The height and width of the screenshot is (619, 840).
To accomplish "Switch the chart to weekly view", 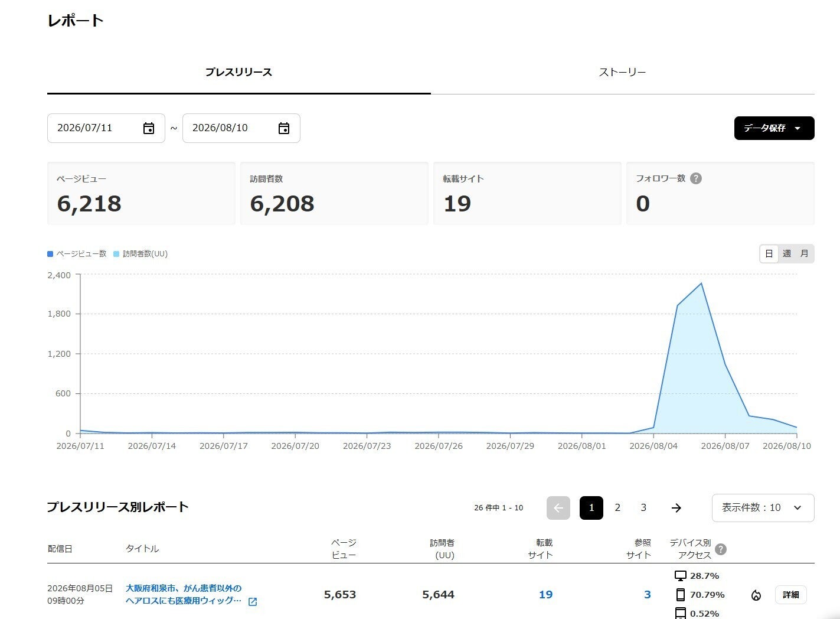I will click(x=787, y=253).
